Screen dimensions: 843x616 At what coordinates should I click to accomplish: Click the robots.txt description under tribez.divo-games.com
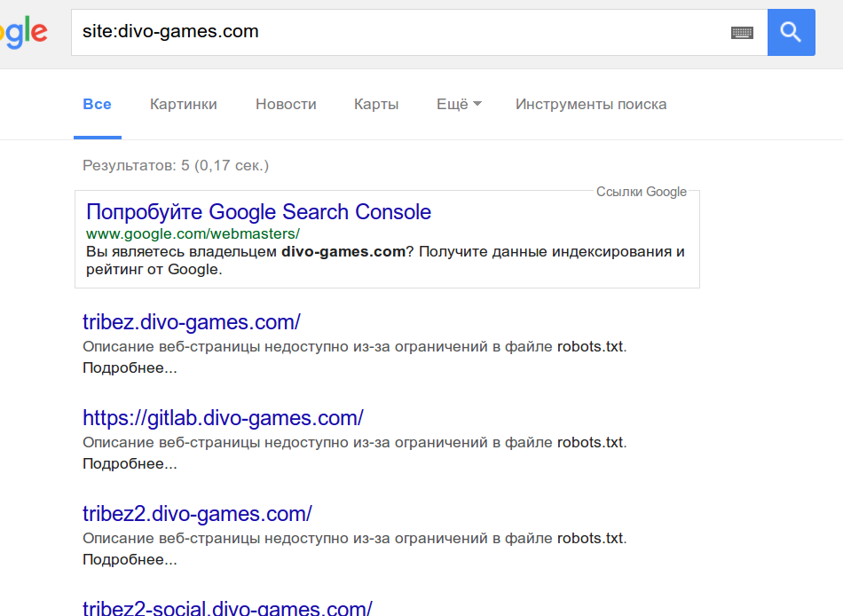(x=355, y=346)
